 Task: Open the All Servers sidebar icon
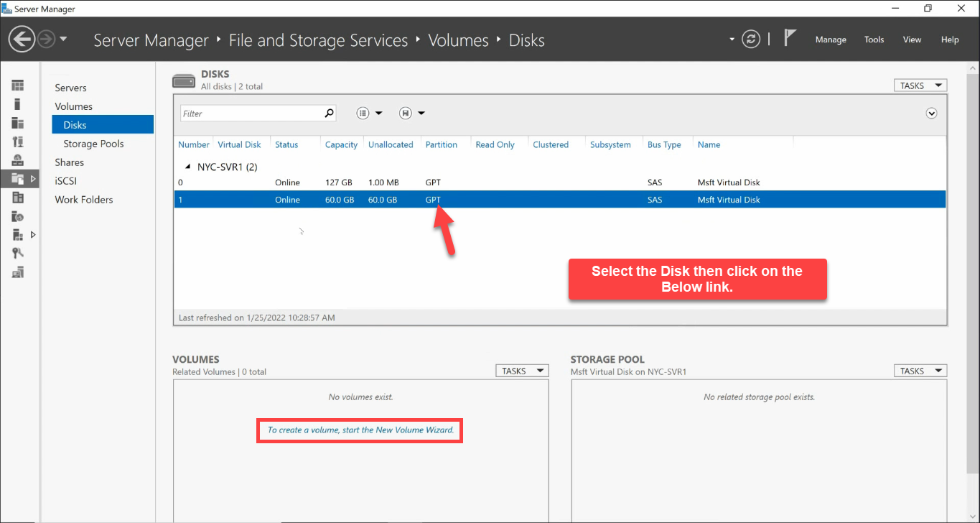18,123
